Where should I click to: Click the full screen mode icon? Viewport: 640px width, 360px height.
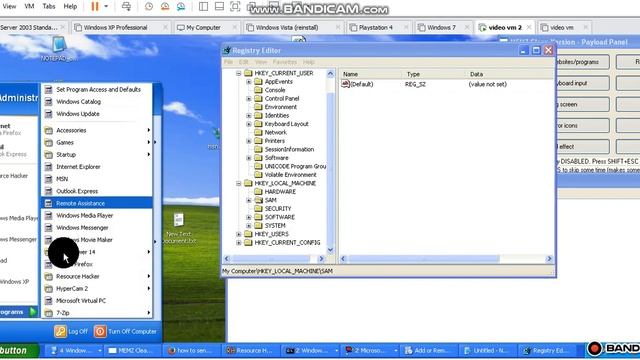click(235, 6)
